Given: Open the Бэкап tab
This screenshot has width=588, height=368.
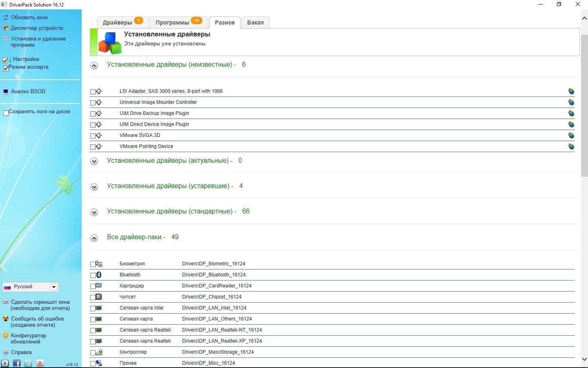Looking at the screenshot, I should [x=255, y=22].
